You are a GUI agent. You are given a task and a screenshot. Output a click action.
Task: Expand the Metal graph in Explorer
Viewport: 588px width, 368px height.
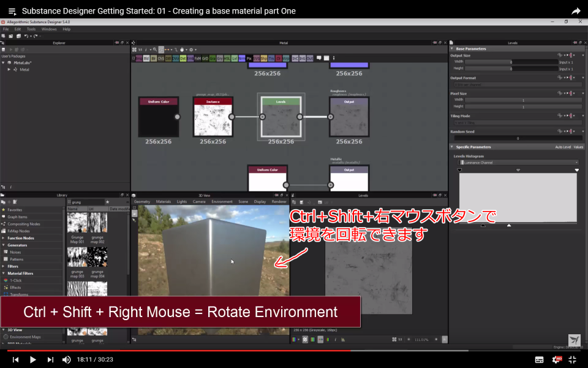[9, 69]
